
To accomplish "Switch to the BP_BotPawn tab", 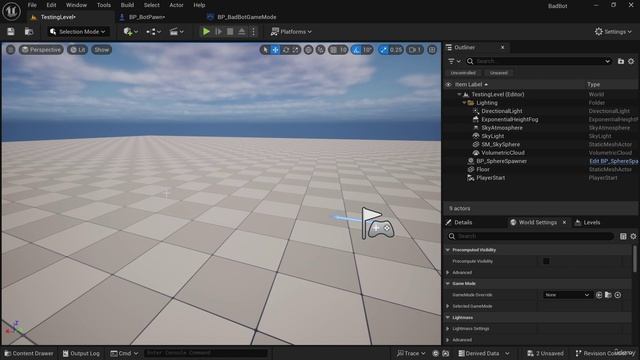I will [x=147, y=17].
